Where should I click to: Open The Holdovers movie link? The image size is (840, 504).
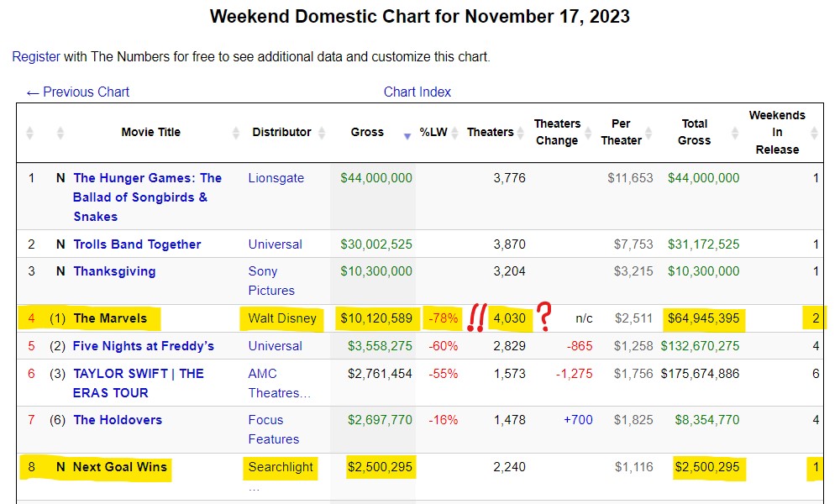click(x=118, y=420)
